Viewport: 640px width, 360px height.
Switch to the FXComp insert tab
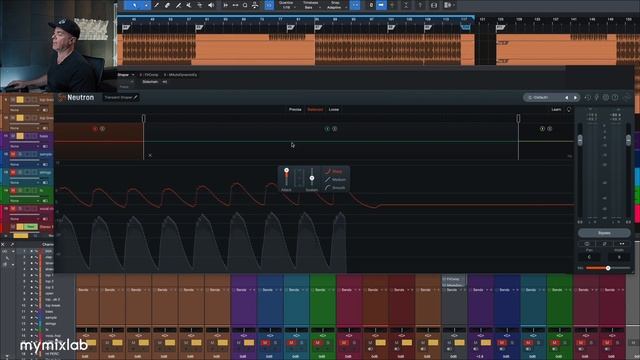149,75
